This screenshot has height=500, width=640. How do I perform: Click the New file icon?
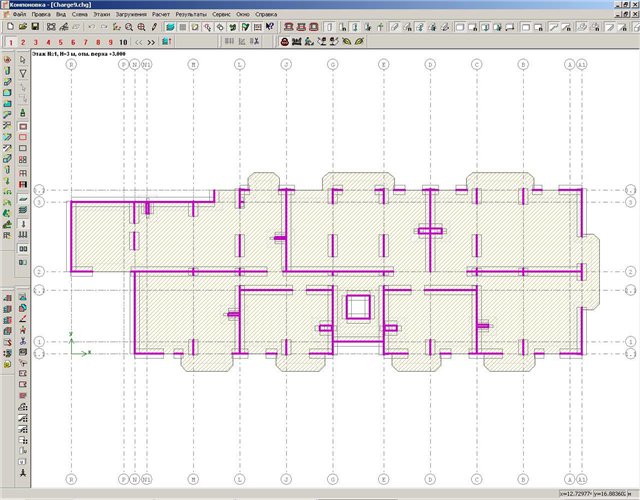(9, 28)
